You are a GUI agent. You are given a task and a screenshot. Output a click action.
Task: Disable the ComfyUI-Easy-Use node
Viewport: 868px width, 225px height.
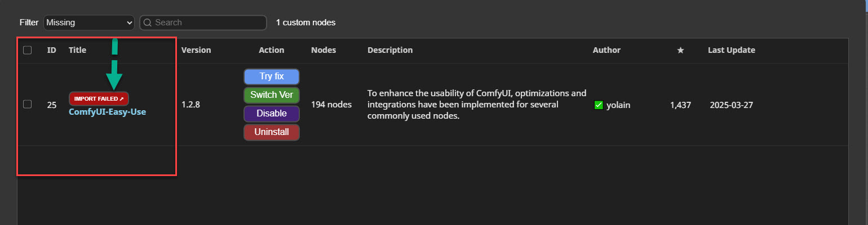point(271,114)
